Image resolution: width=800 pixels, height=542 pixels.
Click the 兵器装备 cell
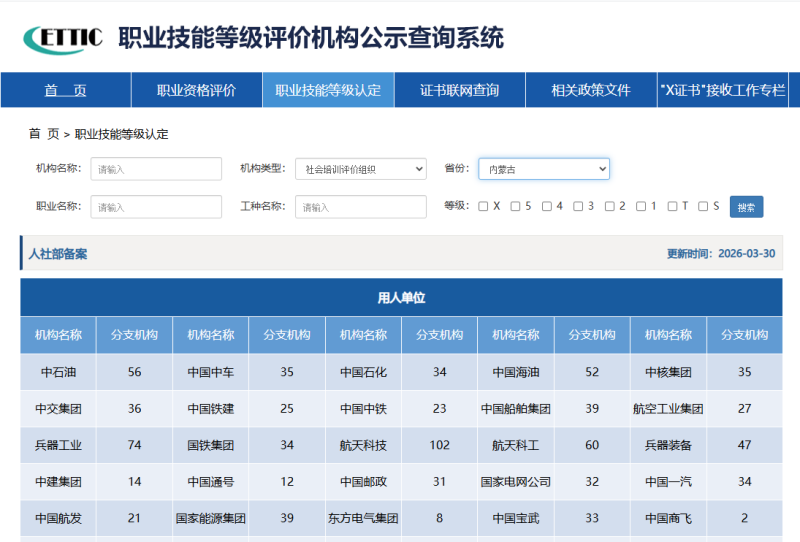[668, 445]
